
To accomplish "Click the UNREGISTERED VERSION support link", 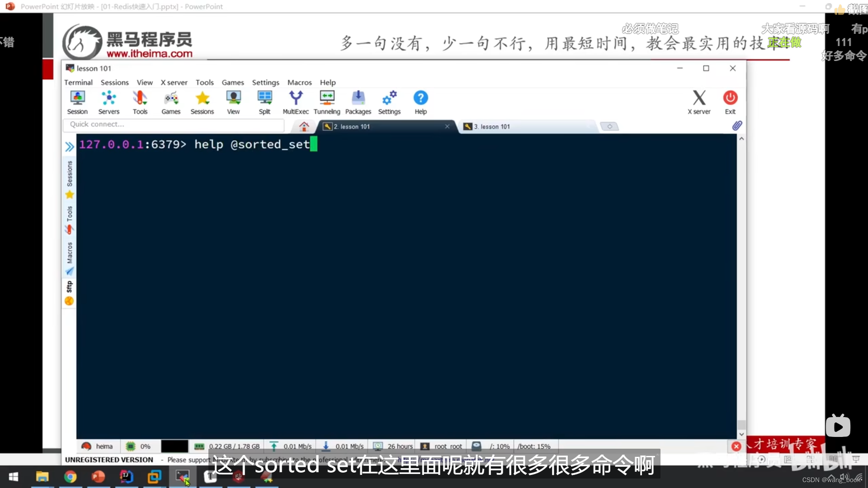I will 108,459.
